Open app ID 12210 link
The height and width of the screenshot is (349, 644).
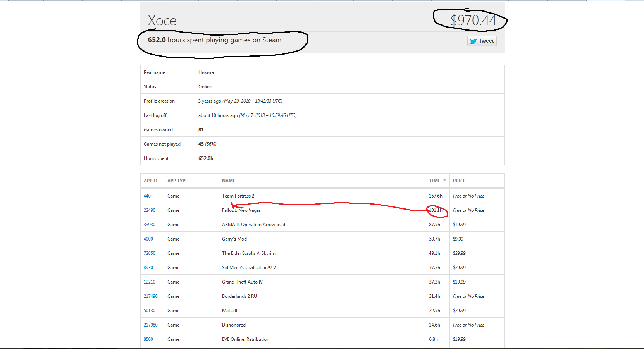pos(150,282)
